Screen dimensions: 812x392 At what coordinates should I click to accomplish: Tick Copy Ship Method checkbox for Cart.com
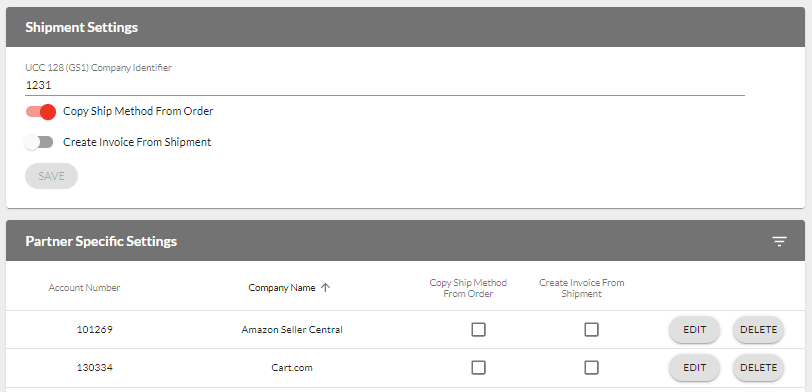point(478,368)
